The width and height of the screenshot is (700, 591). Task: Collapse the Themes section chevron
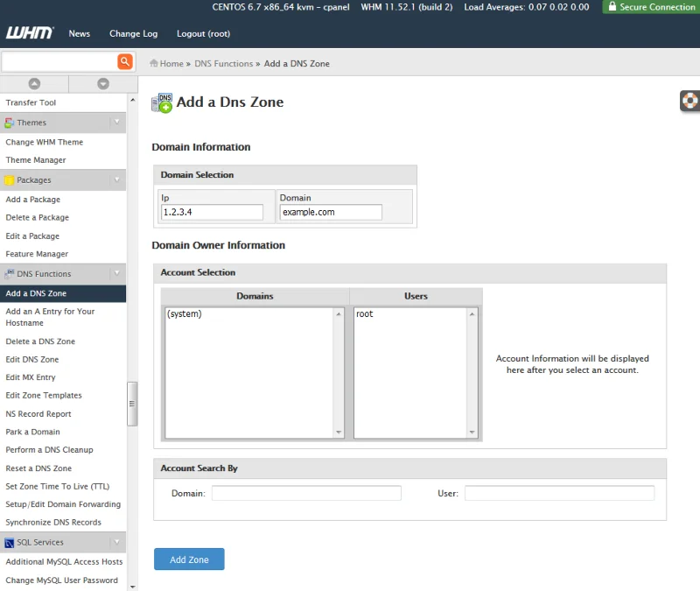pyautogui.click(x=117, y=122)
